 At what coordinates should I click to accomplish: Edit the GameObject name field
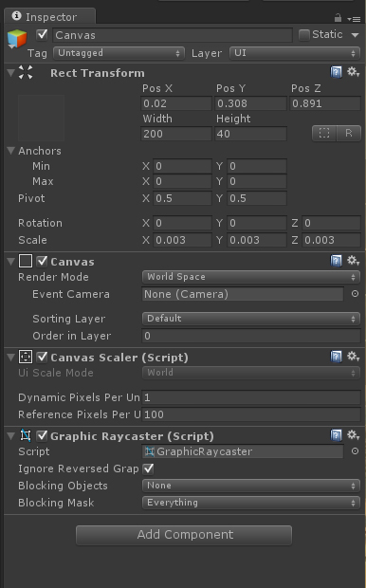click(173, 35)
